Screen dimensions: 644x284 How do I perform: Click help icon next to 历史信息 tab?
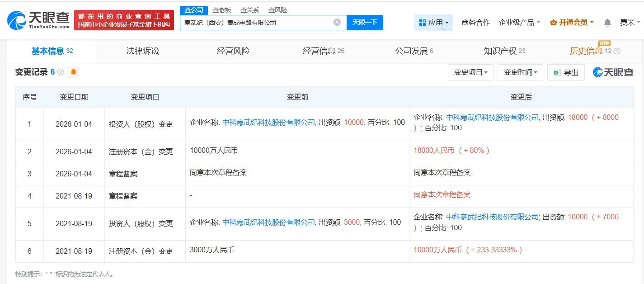617,51
